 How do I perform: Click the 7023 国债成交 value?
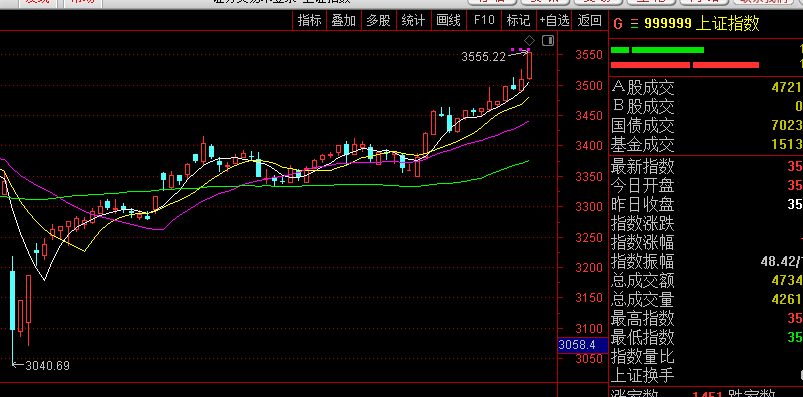[x=787, y=126]
